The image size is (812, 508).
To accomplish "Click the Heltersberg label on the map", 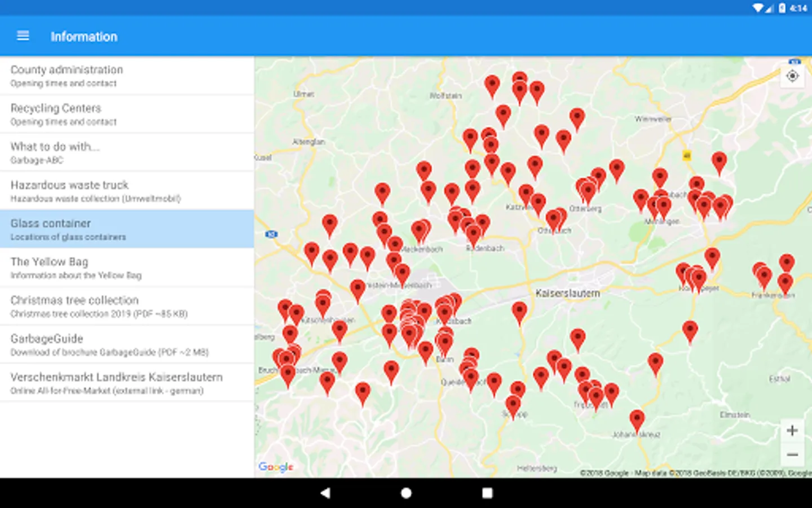I will (x=537, y=468).
